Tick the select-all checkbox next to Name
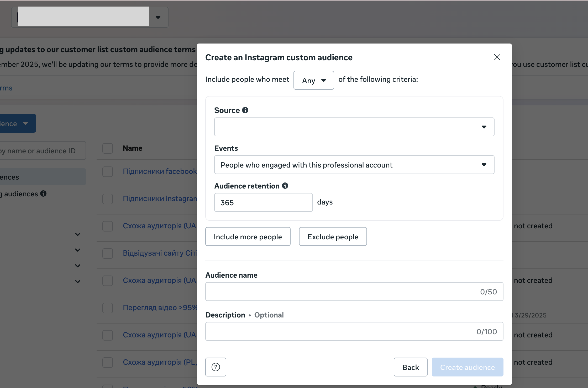The height and width of the screenshot is (388, 588). 108,148
